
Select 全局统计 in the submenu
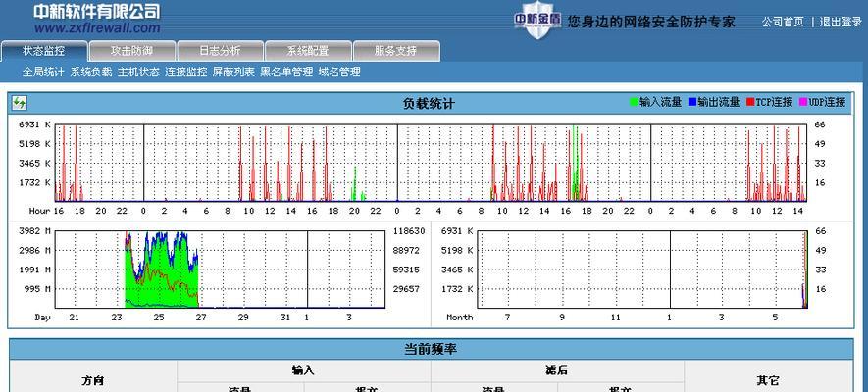[43, 72]
